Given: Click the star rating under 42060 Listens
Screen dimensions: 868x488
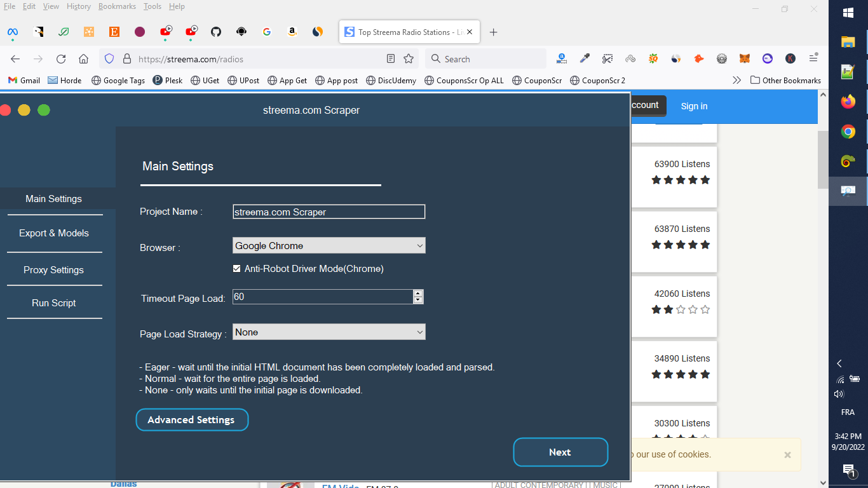Looking at the screenshot, I should (x=681, y=309).
